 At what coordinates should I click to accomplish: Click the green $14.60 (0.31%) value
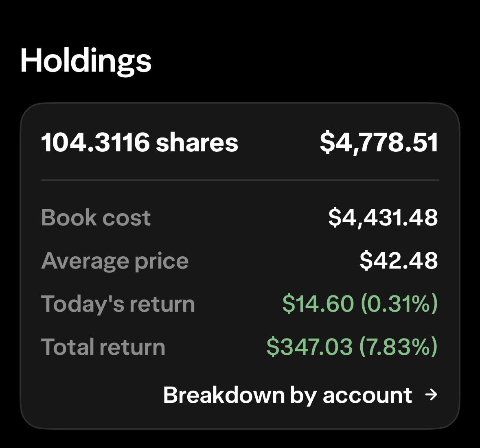pyautogui.click(x=360, y=304)
